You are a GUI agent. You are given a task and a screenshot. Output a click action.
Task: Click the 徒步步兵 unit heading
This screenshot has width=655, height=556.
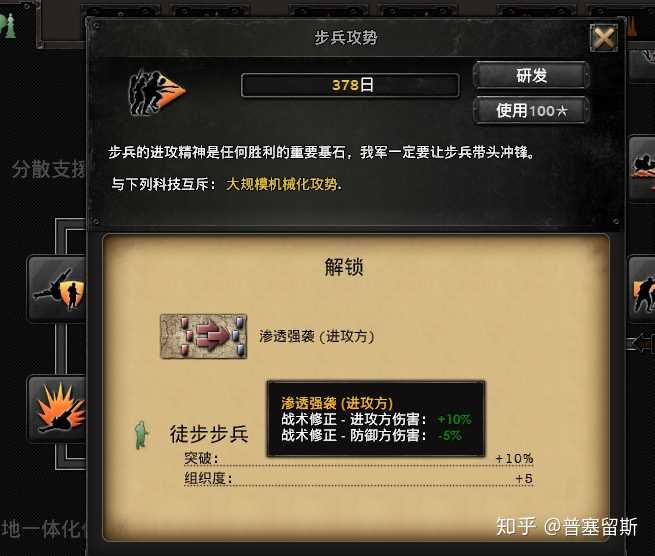[x=209, y=434]
